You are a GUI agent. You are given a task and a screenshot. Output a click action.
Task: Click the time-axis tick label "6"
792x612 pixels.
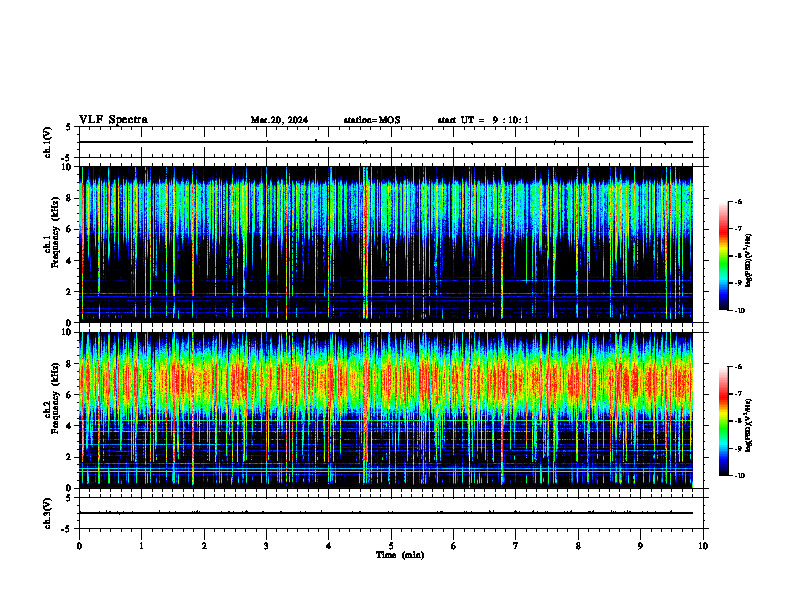point(454,546)
